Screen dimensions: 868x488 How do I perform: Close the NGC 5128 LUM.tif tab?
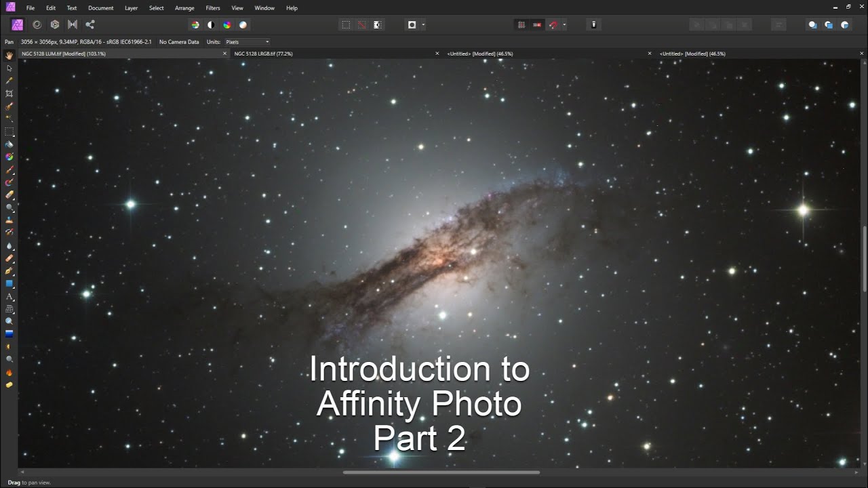coord(225,54)
